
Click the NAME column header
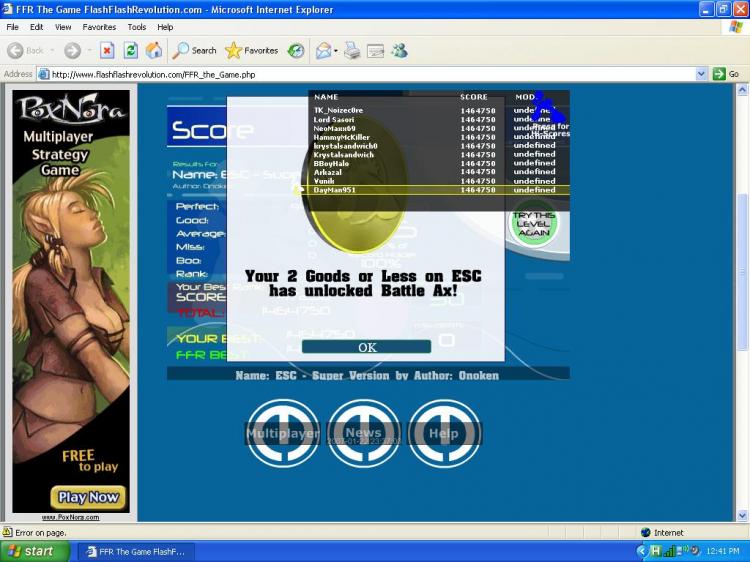(326, 97)
